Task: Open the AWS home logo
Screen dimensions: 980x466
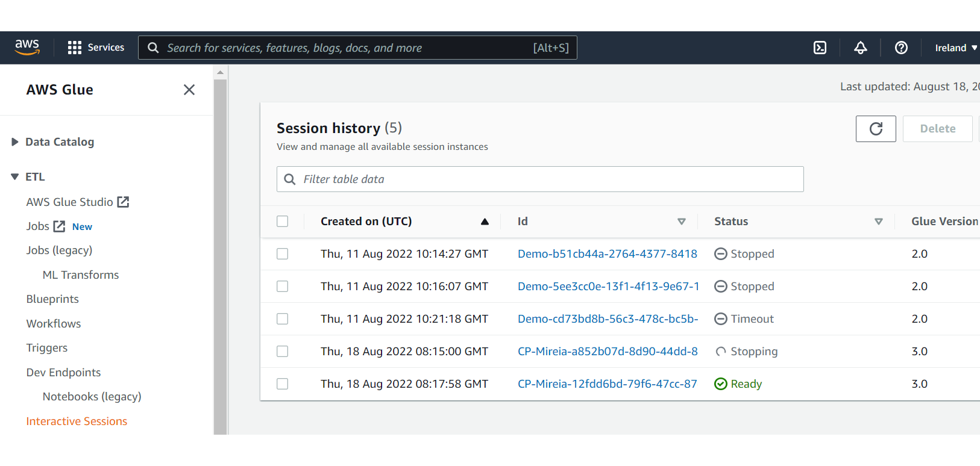Action: (27, 48)
